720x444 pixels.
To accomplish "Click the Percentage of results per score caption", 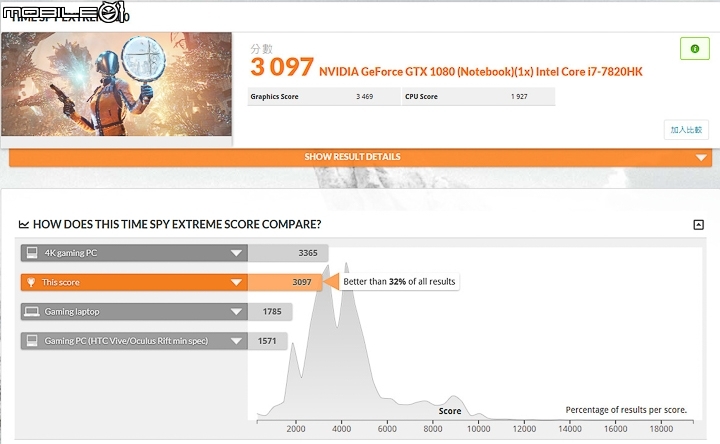I will pyautogui.click(x=626, y=410).
